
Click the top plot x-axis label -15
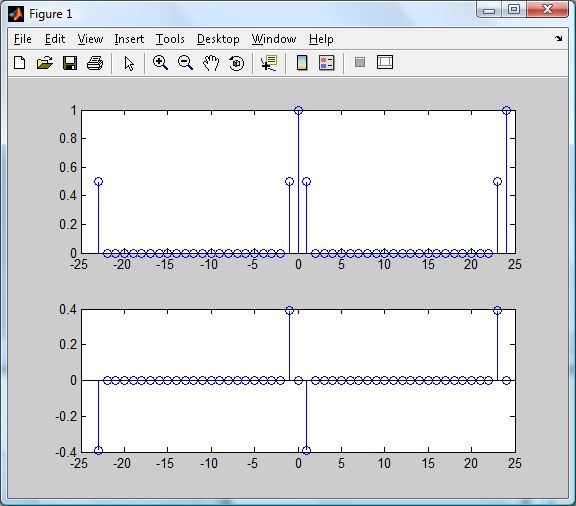pyautogui.click(x=165, y=265)
